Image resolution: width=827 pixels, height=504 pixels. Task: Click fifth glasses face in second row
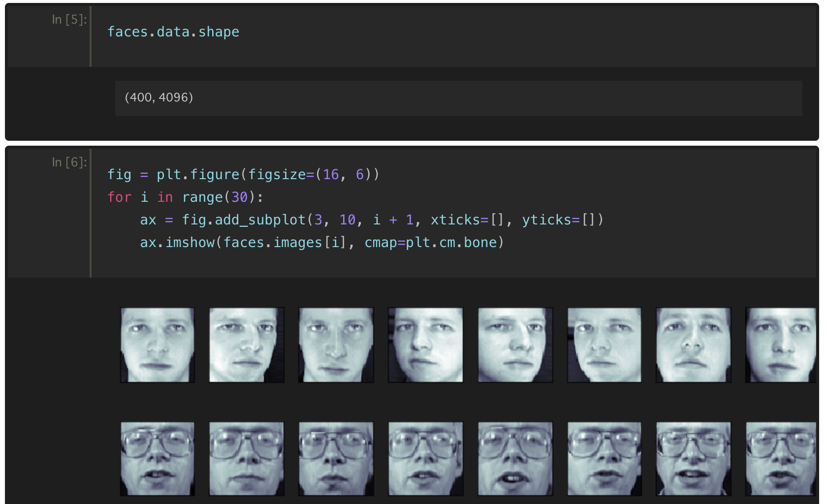pos(515,459)
